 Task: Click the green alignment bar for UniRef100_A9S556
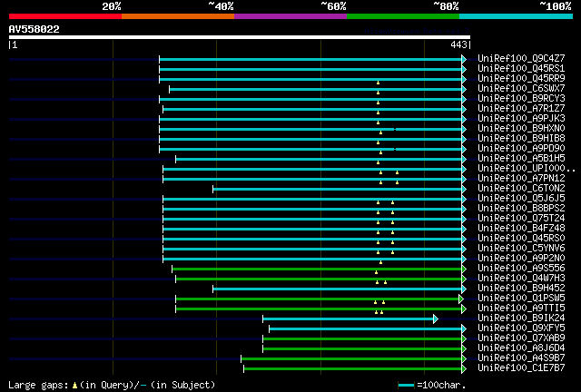[x=317, y=269]
